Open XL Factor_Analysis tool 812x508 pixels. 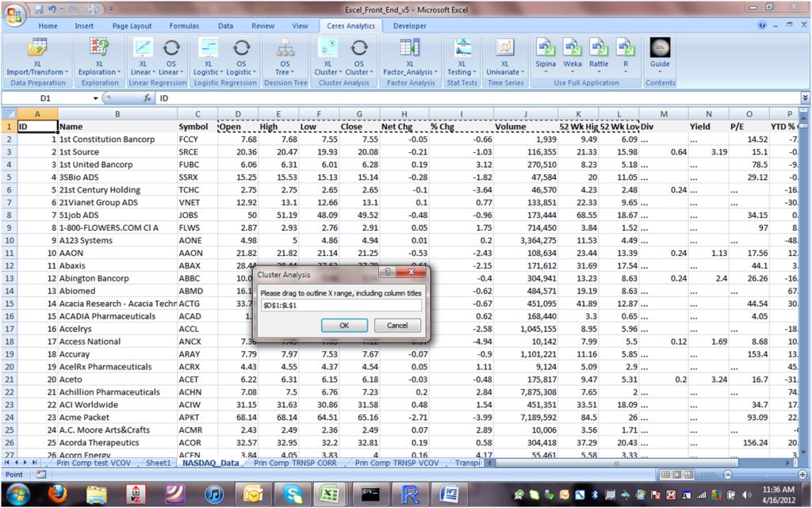point(410,57)
